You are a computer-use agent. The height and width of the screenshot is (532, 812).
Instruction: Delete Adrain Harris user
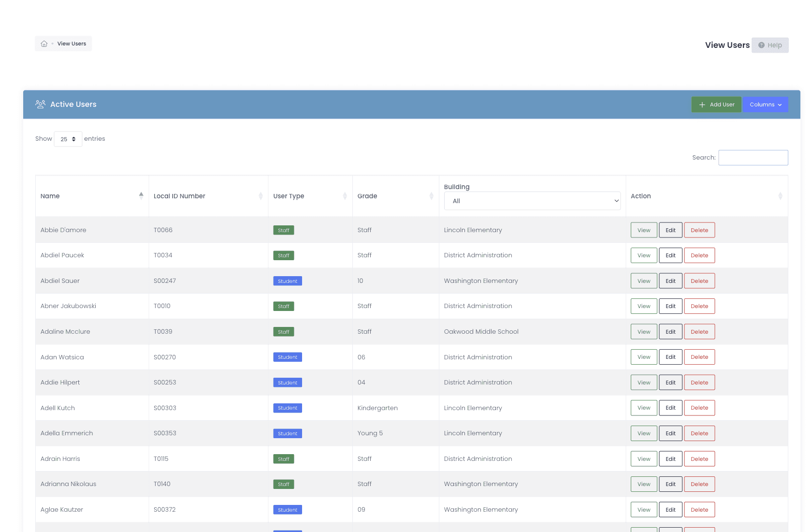pyautogui.click(x=699, y=459)
